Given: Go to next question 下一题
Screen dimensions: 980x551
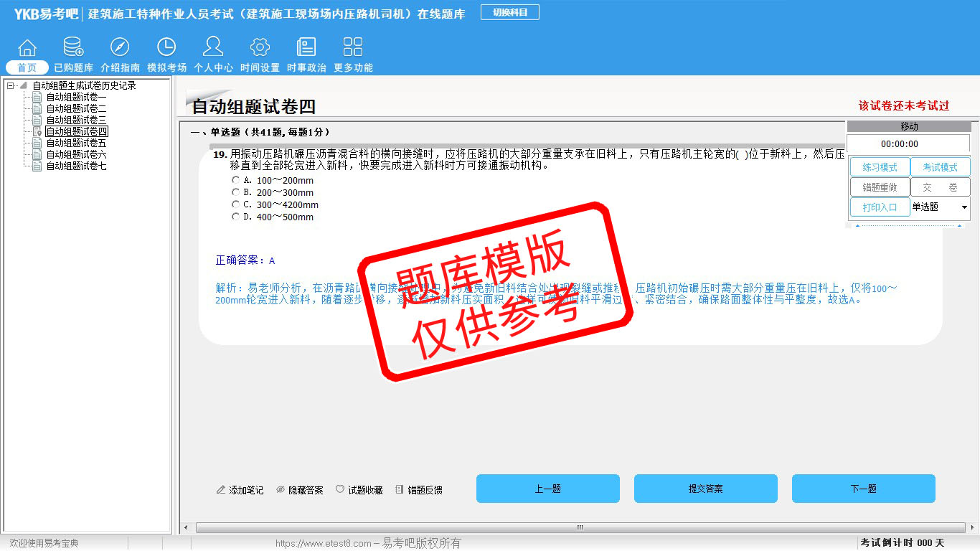Looking at the screenshot, I should click(x=864, y=489).
